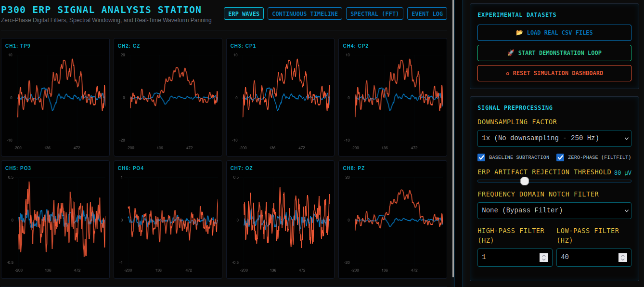Start the demonstration loop

coord(554,53)
